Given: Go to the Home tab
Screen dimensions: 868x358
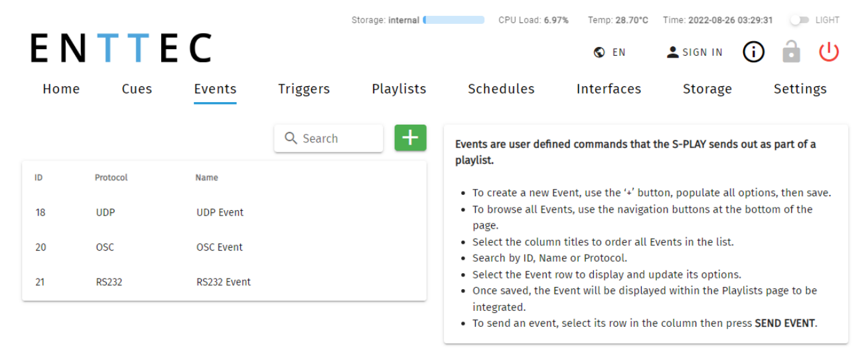Looking at the screenshot, I should pos(61,89).
